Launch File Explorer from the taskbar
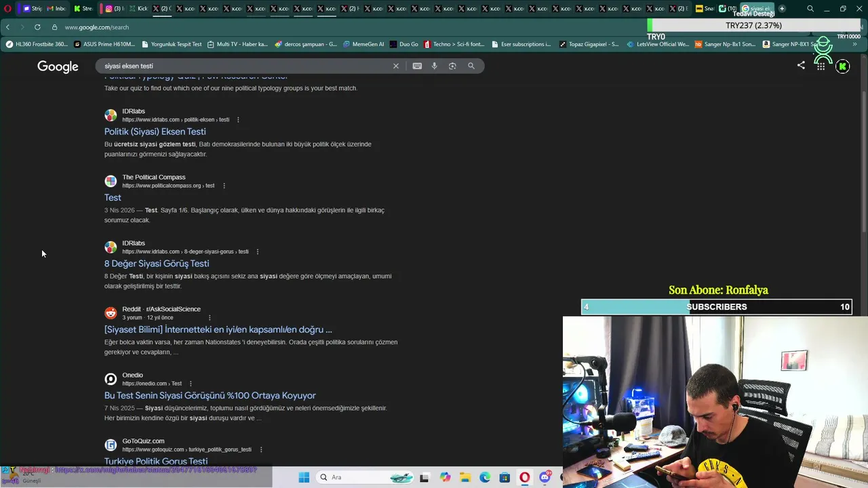Viewport: 868px width, 488px height. (x=465, y=477)
